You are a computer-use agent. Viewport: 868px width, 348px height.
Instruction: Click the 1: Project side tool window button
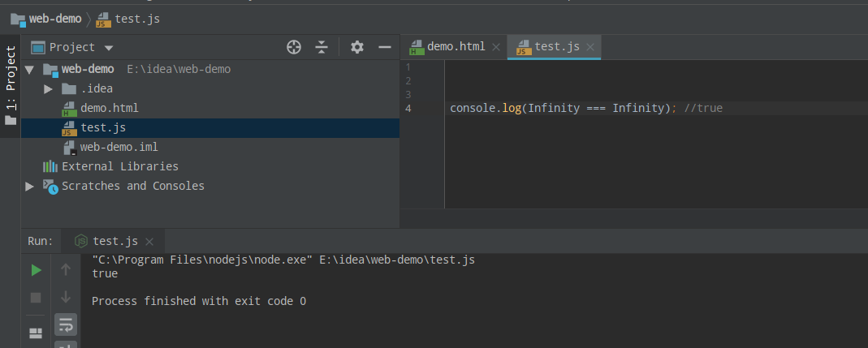(x=11, y=86)
